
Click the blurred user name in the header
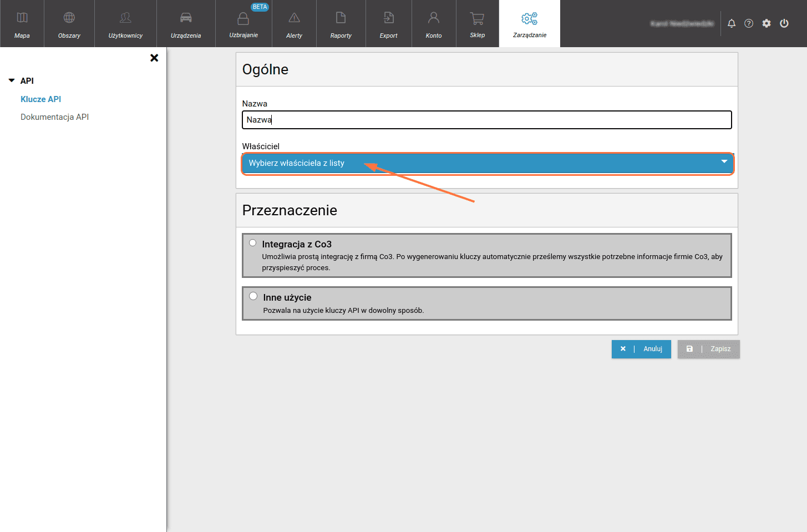[682, 23]
